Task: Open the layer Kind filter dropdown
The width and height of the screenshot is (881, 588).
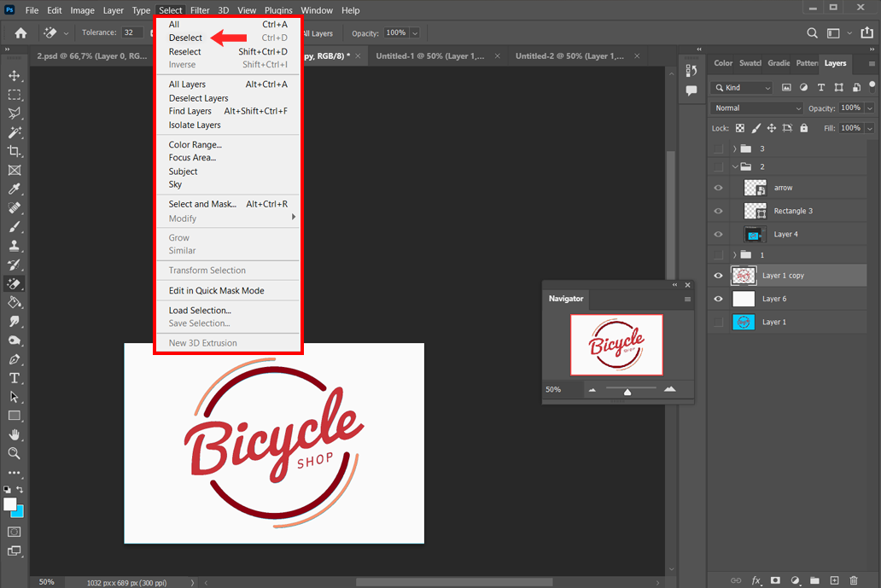Action: pyautogui.click(x=742, y=88)
